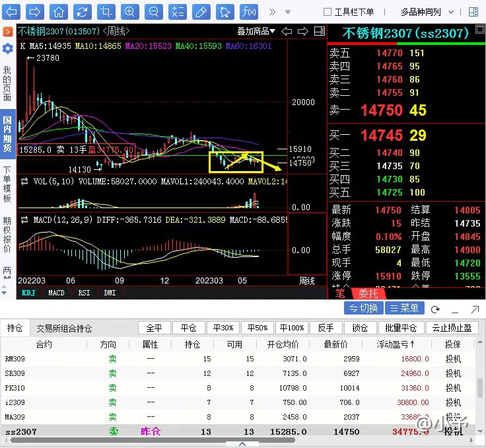Open 下单模板 sidebar tab
This screenshot has width=486, height=448.
coord(7,184)
